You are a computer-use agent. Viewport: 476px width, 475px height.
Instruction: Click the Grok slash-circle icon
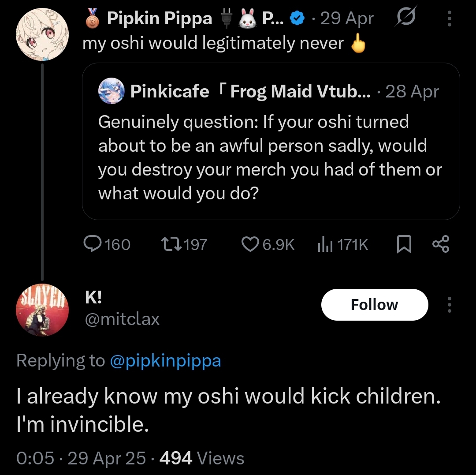[x=407, y=19]
